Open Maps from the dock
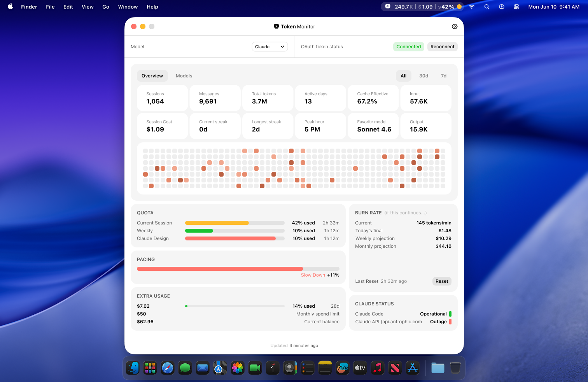The image size is (588, 382). click(x=220, y=368)
